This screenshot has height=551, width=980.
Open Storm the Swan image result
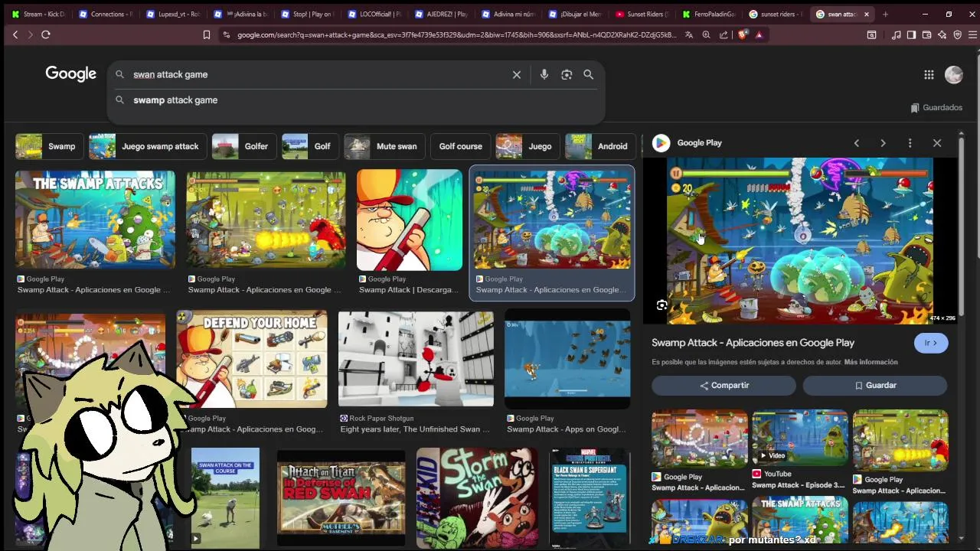(x=477, y=497)
